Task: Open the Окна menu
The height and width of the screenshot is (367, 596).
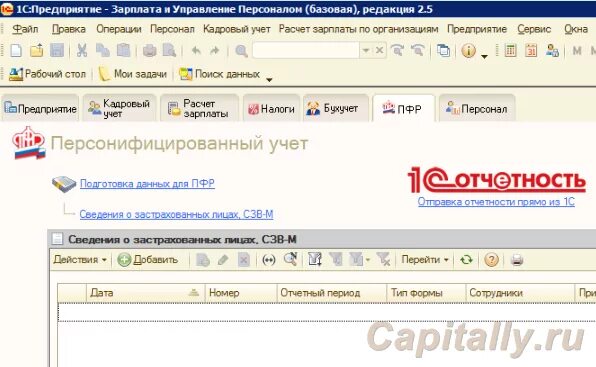Action: tap(575, 29)
